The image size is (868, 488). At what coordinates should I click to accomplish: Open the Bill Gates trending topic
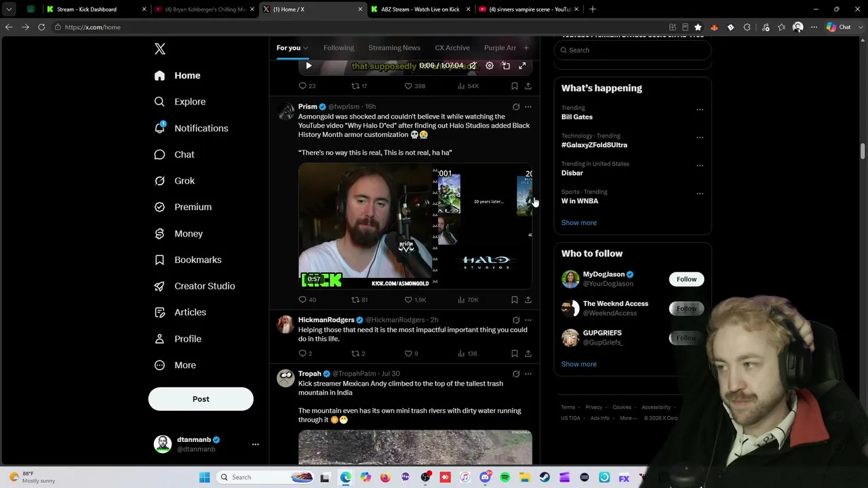[x=577, y=117]
